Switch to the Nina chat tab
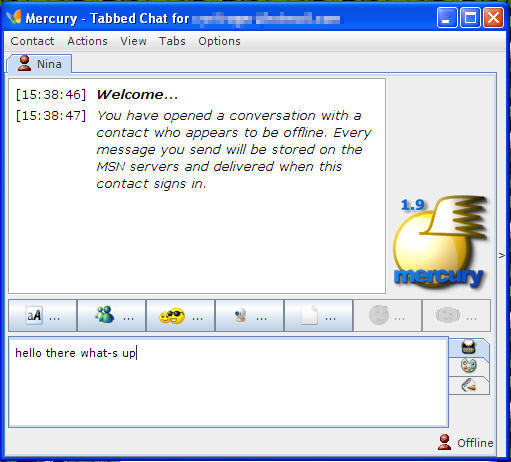511x462 pixels. (40, 64)
